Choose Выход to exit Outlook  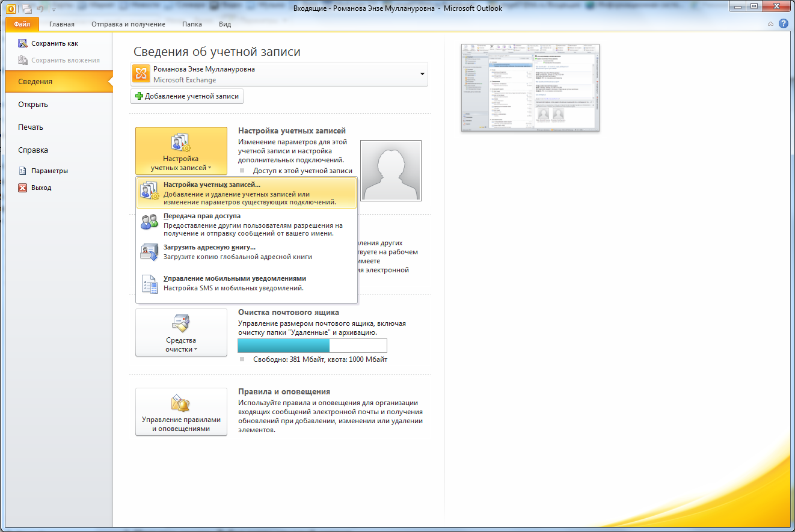tap(41, 188)
